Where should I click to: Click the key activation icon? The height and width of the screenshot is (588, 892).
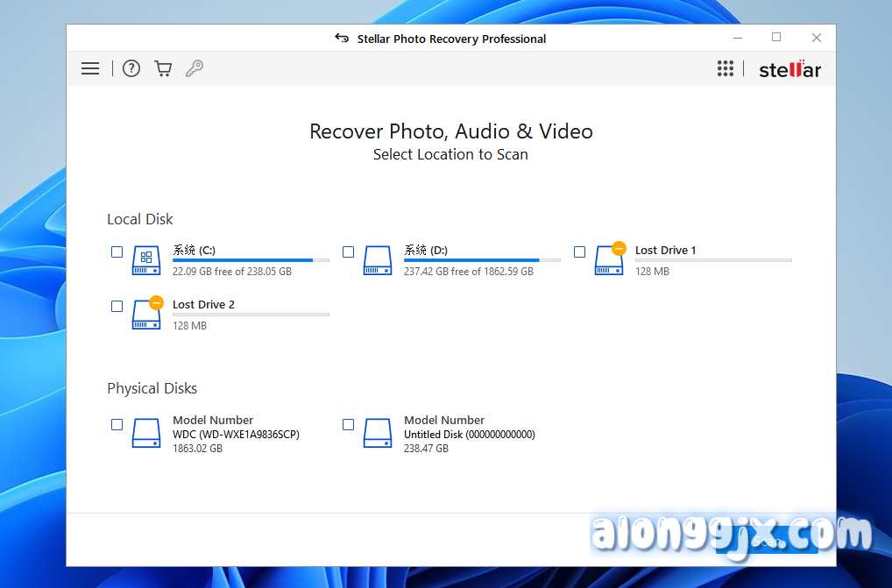(195, 68)
